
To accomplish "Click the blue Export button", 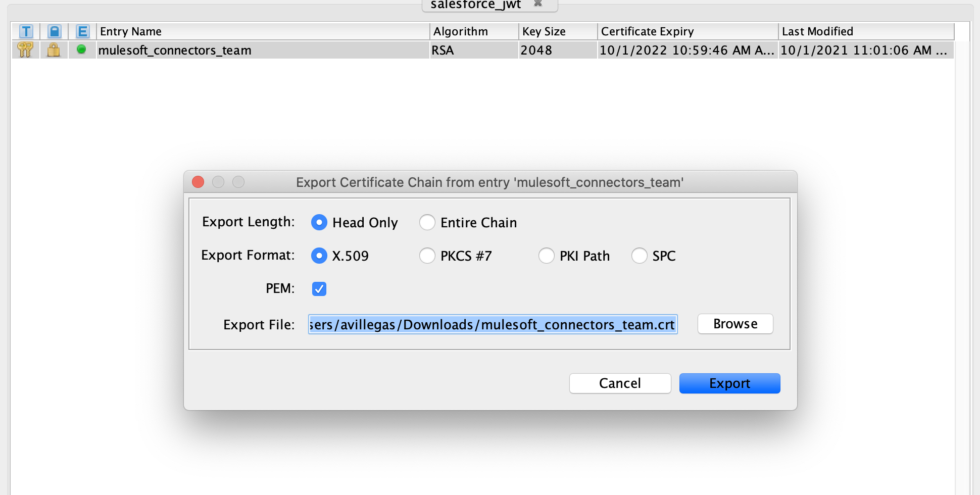I will click(x=729, y=383).
